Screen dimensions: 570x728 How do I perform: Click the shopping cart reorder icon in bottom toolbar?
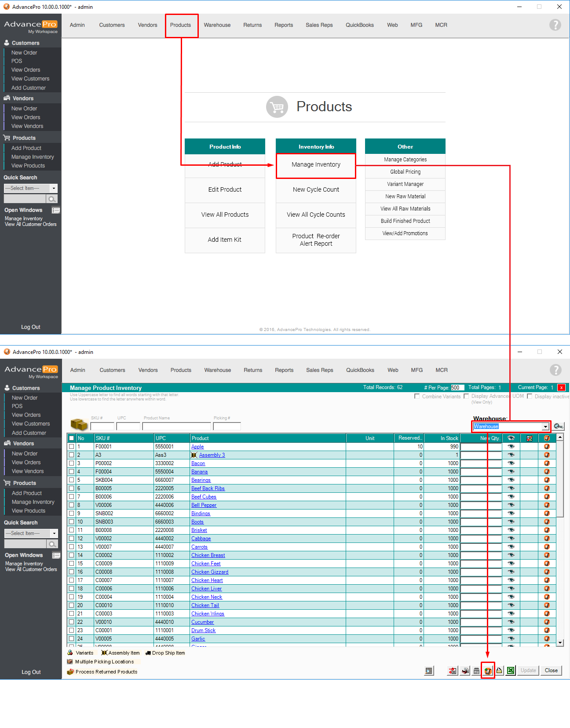[x=488, y=671]
